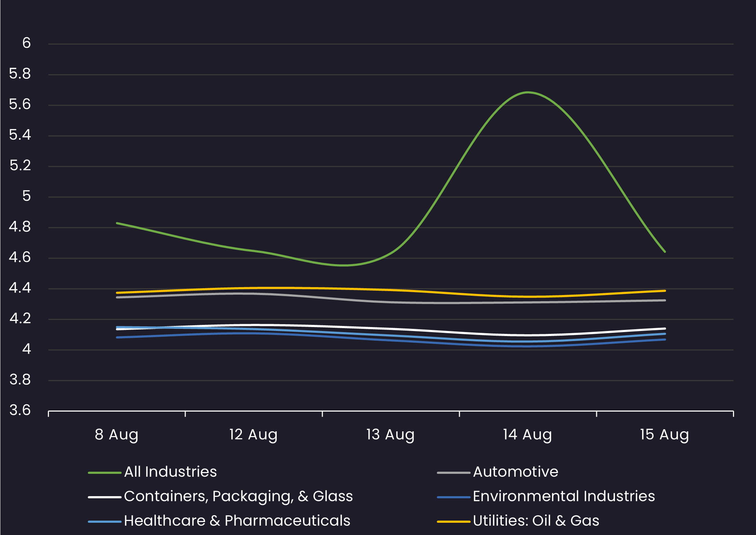Screen dimensions: 756x535
Task: Click dark blue Environmental legend line swatch
Action: click(x=453, y=497)
